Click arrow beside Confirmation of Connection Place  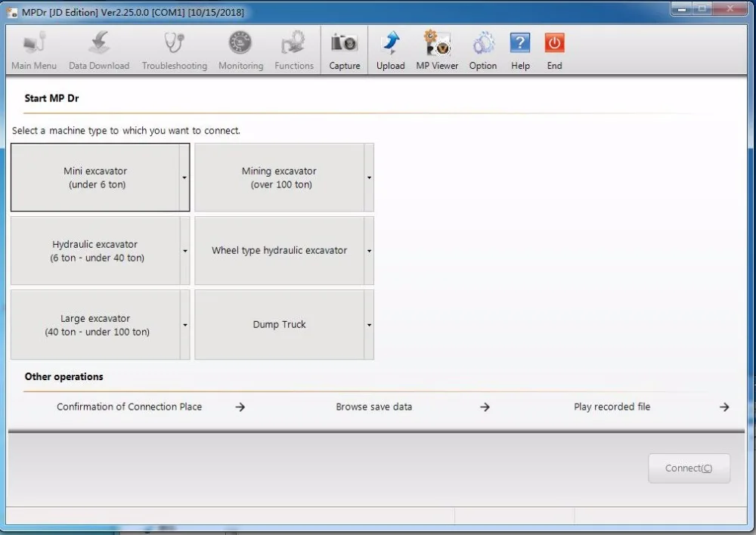(240, 407)
